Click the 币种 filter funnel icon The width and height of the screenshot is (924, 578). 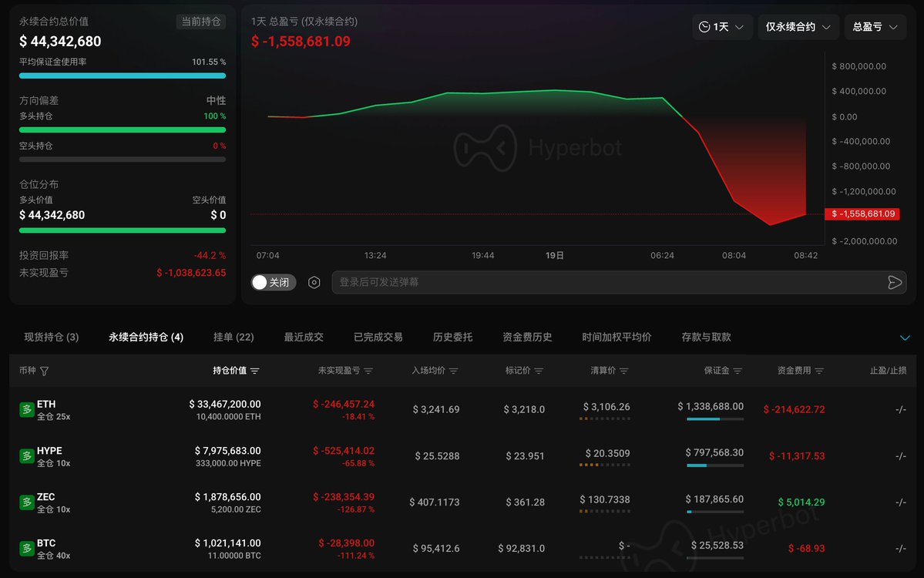(44, 371)
